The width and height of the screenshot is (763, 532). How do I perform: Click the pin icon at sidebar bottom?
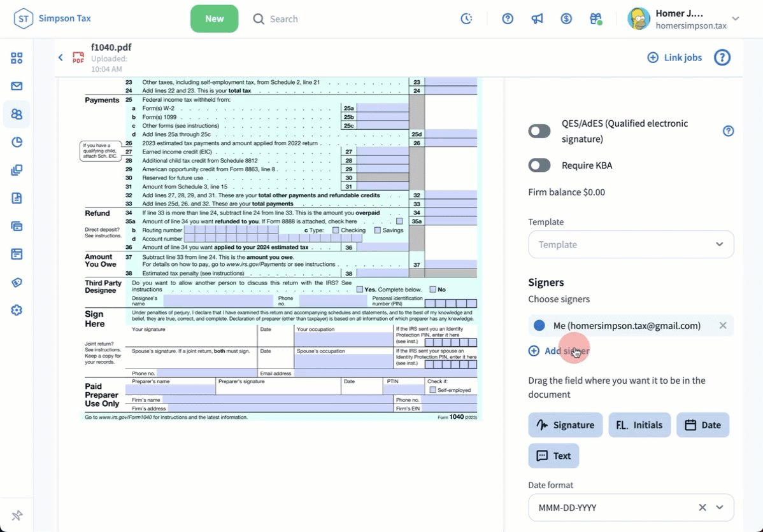pyautogui.click(x=17, y=515)
